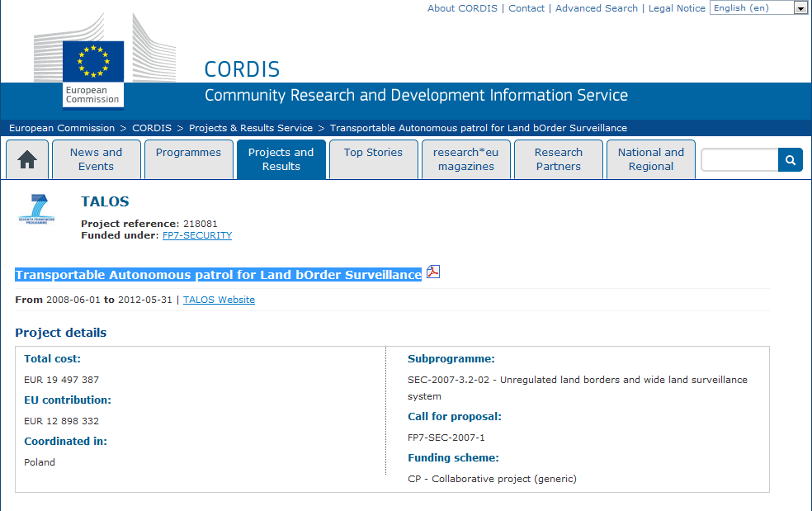This screenshot has height=511, width=812.
Task: Follow the FP7-SECURITY link
Action: (196, 235)
